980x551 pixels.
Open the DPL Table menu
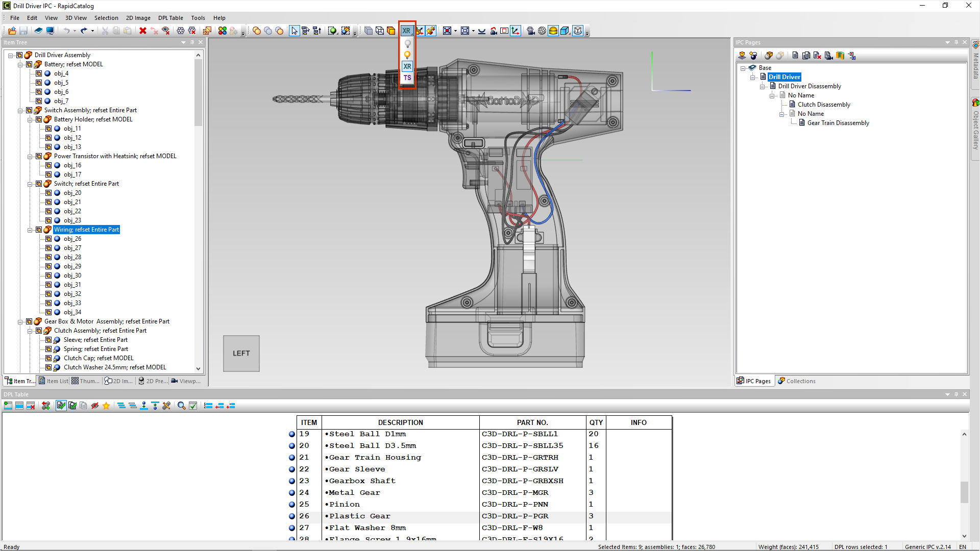(x=170, y=18)
